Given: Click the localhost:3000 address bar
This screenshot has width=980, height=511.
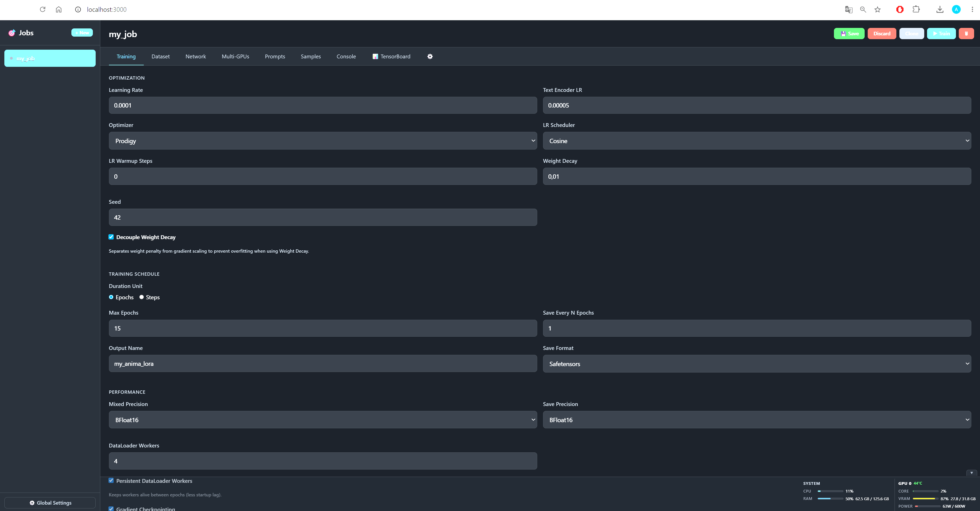Looking at the screenshot, I should [x=106, y=9].
